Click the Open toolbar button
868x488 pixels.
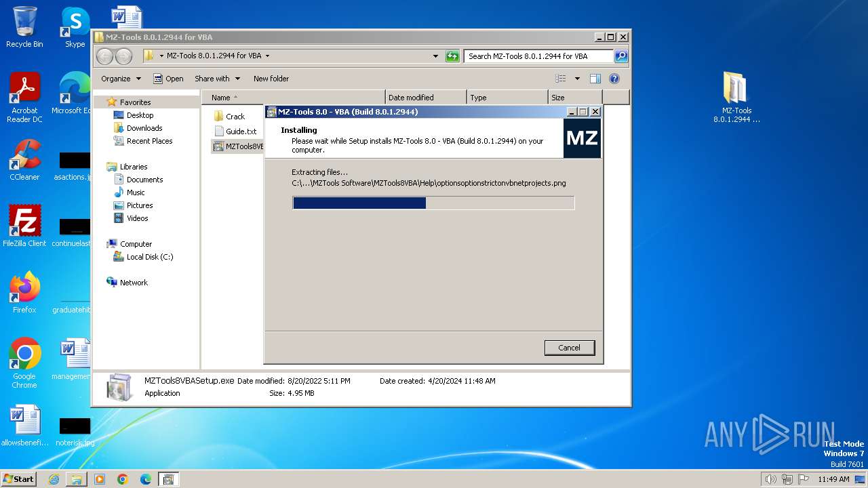coord(168,79)
